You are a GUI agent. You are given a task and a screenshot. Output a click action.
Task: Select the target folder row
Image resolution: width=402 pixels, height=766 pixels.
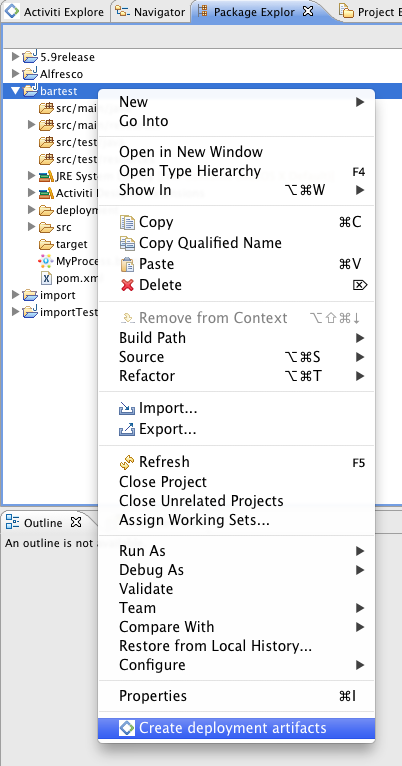click(51, 244)
